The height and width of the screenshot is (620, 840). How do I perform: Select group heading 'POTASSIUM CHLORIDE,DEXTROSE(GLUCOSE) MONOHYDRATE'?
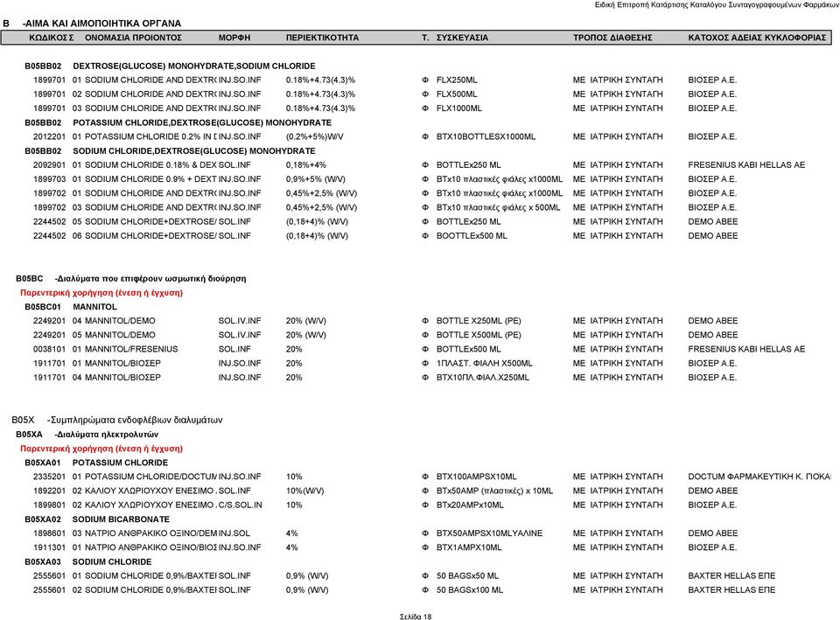(202, 122)
